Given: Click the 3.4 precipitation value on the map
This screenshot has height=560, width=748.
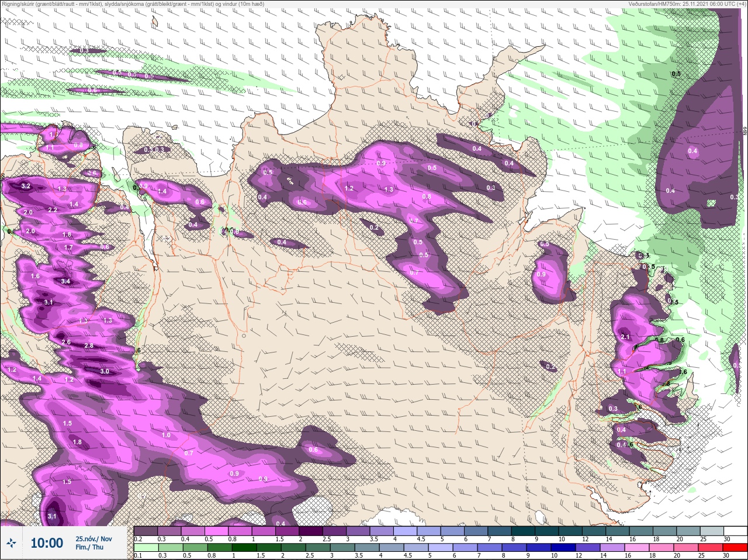Looking at the screenshot, I should 65,281.
